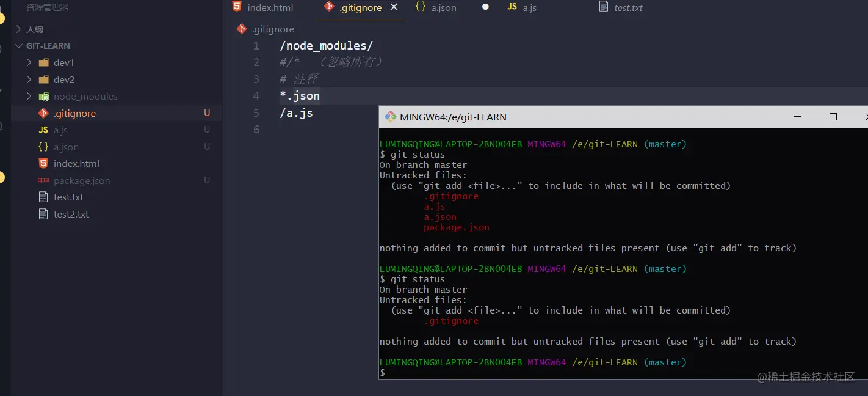Click the 资源管理器 explorer panel title
868x396 pixels.
click(47, 7)
